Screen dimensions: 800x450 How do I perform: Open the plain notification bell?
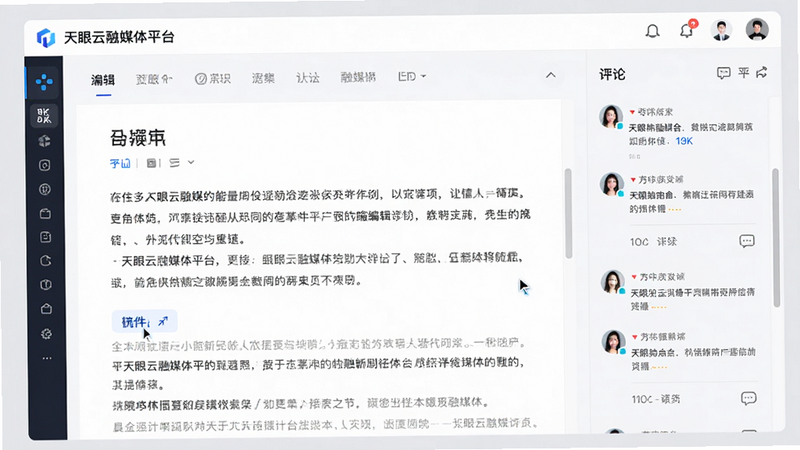(653, 31)
